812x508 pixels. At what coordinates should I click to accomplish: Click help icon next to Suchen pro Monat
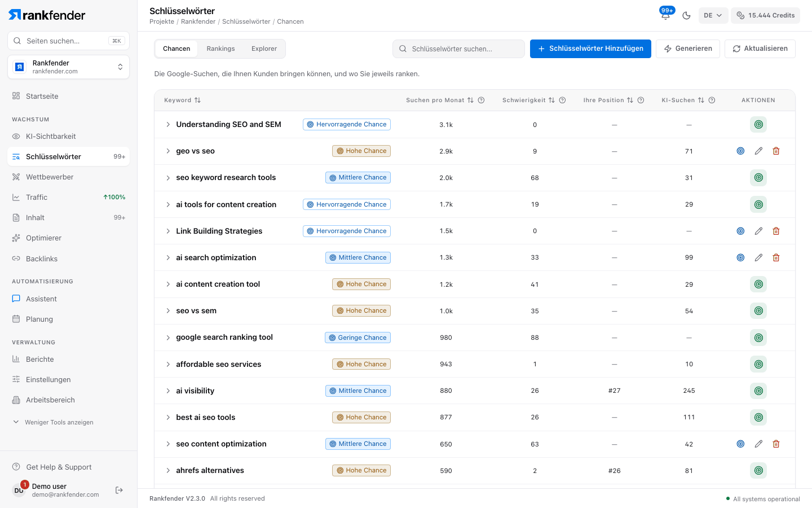click(x=481, y=100)
